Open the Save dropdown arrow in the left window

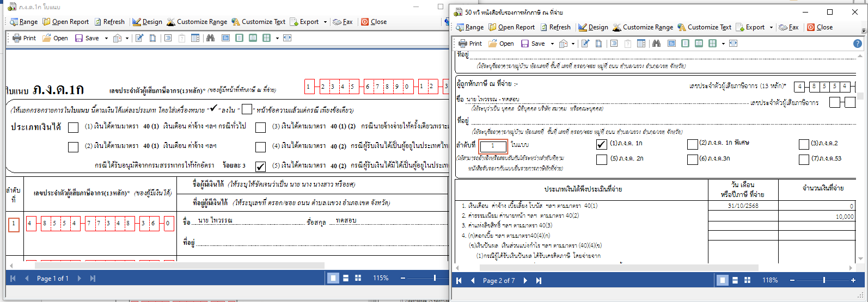[x=106, y=38]
